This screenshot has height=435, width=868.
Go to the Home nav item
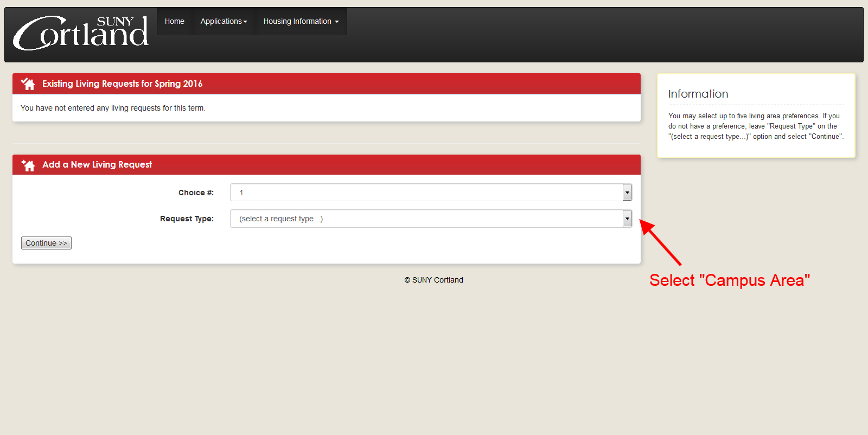[x=174, y=21]
